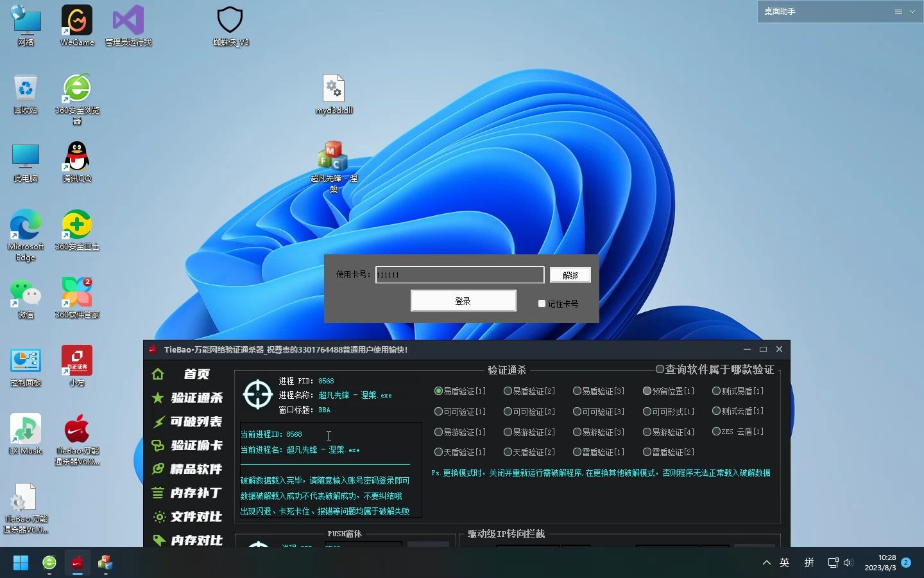Select the myd3d.dll file icon

point(334,94)
